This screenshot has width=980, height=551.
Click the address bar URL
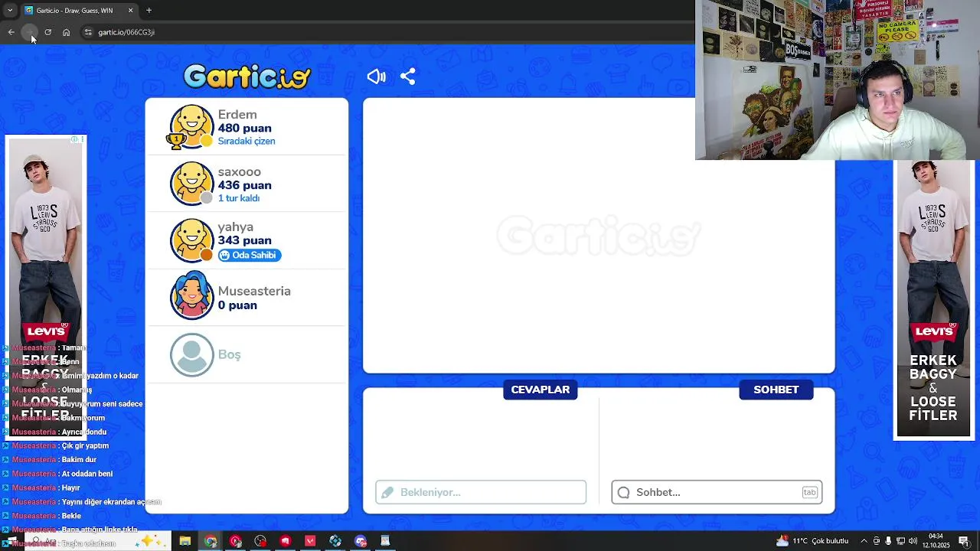click(x=126, y=32)
